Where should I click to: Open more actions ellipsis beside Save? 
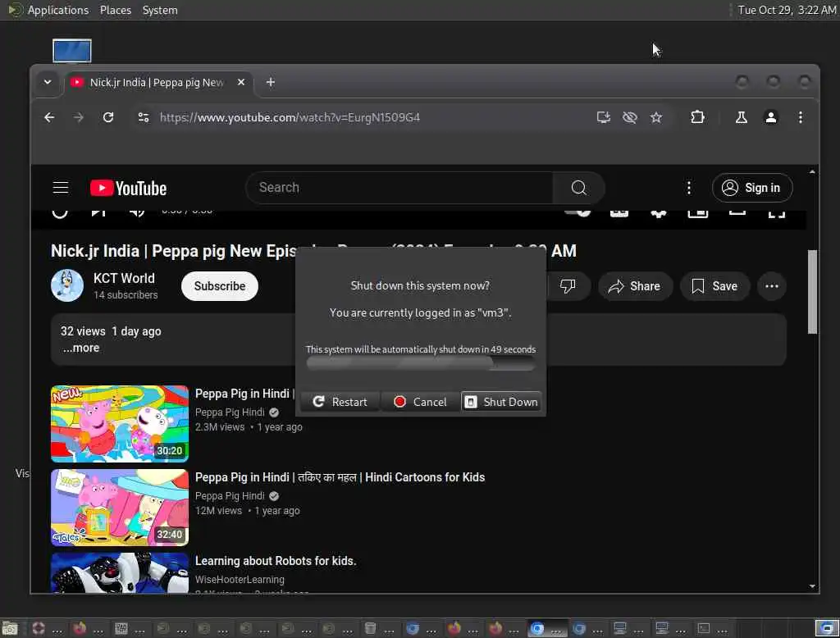pos(772,286)
